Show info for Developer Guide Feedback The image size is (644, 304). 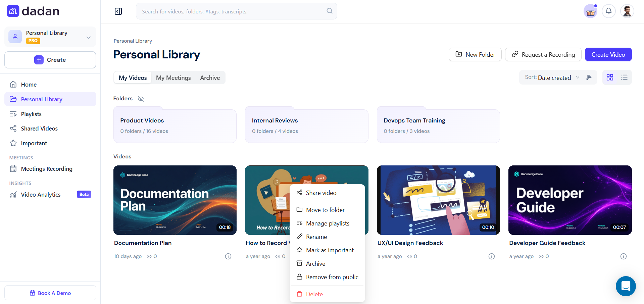point(624,256)
